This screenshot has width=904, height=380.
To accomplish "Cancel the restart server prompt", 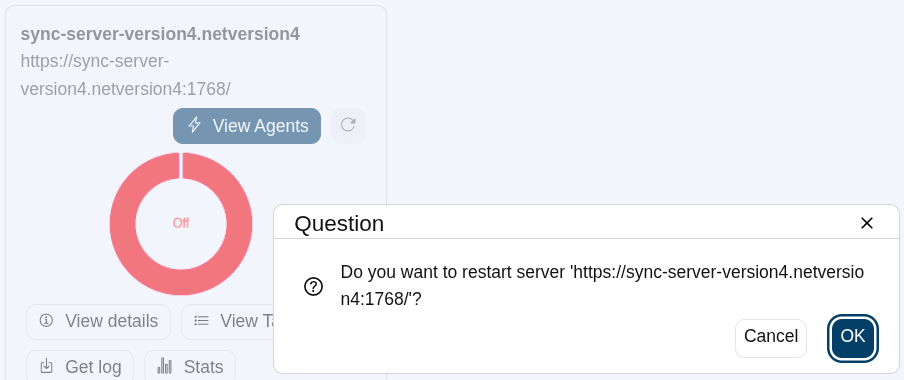I will coord(771,338).
